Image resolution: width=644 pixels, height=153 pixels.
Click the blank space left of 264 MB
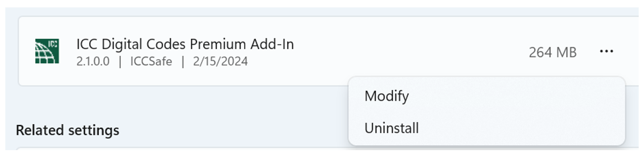(409, 51)
